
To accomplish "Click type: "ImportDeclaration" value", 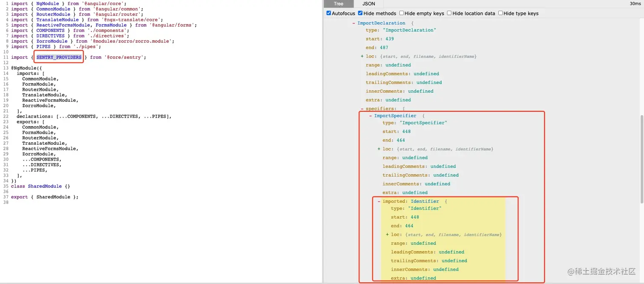I will [409, 30].
